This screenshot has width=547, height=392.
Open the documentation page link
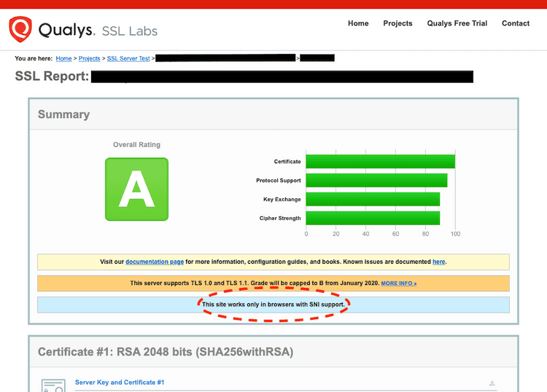[155, 262]
